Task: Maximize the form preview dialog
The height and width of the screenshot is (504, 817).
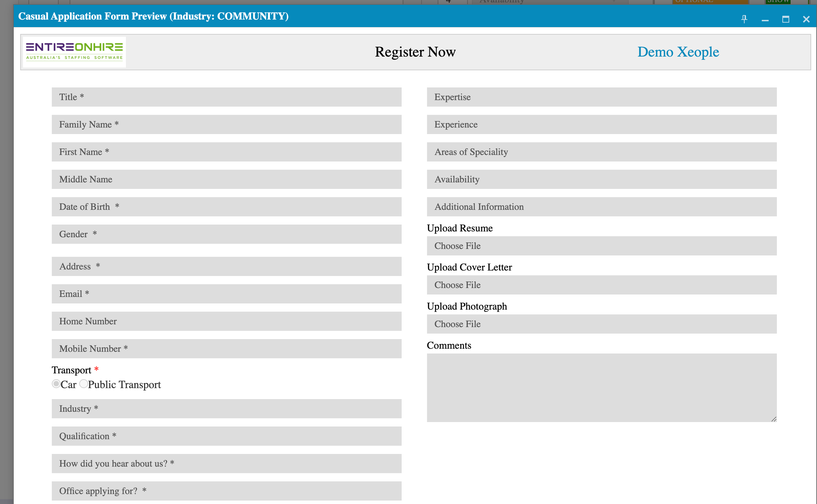Action: (785, 19)
